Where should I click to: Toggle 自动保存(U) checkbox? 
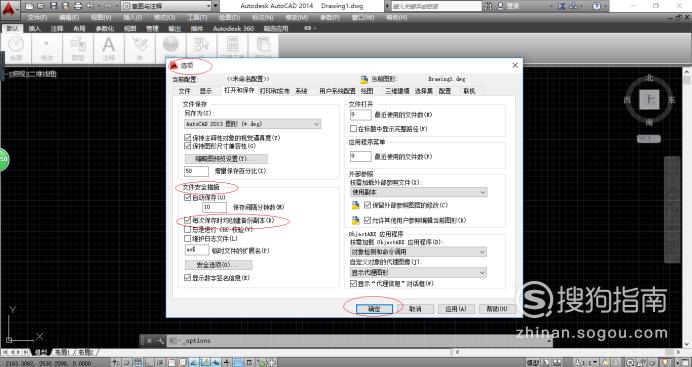click(188, 198)
